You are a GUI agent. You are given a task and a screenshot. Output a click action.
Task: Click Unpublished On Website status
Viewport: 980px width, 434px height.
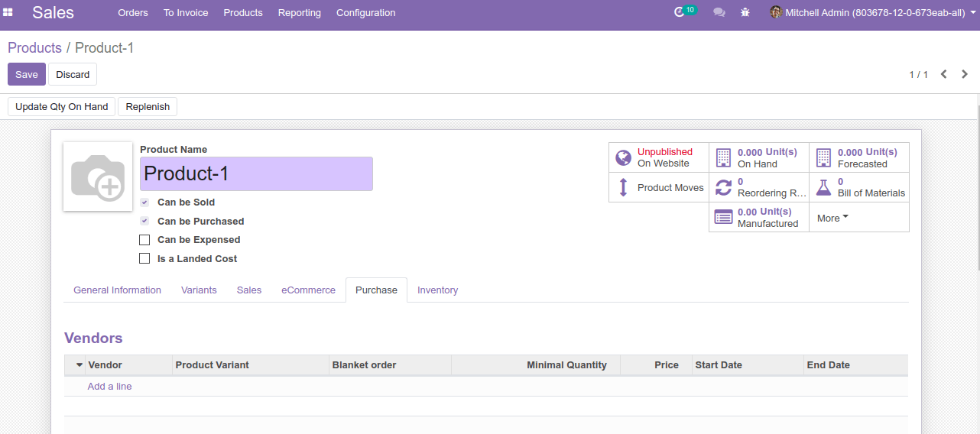(659, 157)
